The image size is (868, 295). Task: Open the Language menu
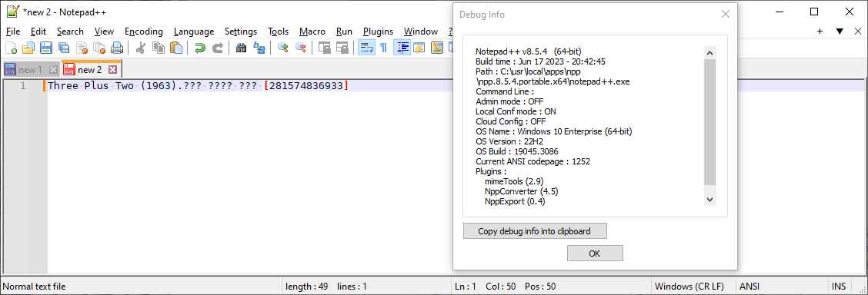click(194, 31)
